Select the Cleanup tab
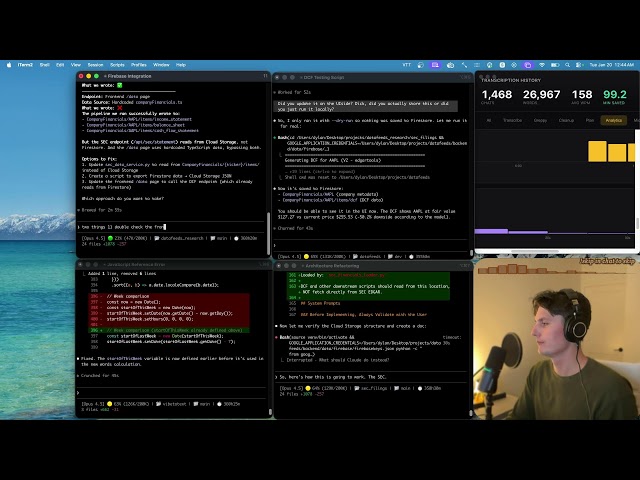This screenshot has width=640, height=480. pyautogui.click(x=566, y=120)
